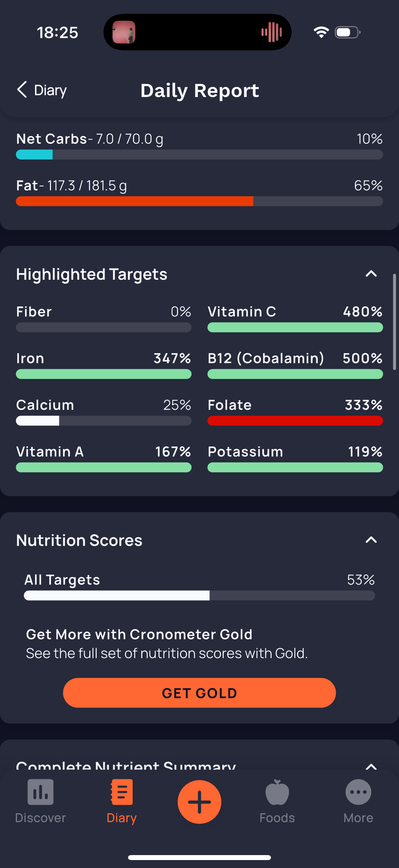Select the Calcium target row
Screen dimensions: 399x868
click(x=104, y=411)
